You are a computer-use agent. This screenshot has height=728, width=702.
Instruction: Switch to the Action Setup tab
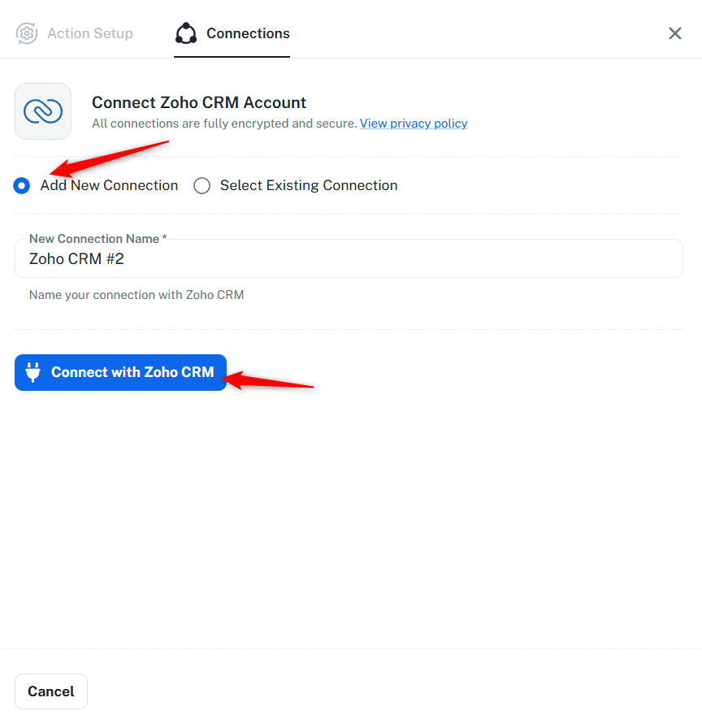(89, 33)
